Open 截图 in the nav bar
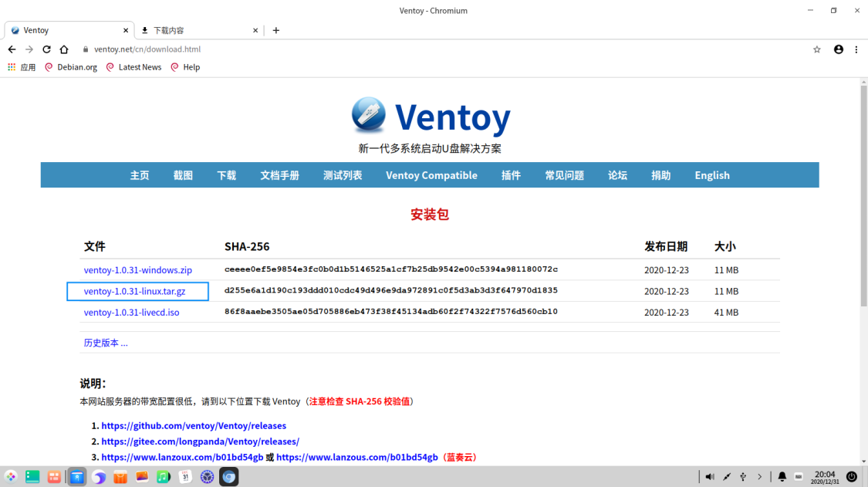Viewport: 868px width, 487px height. (183, 175)
